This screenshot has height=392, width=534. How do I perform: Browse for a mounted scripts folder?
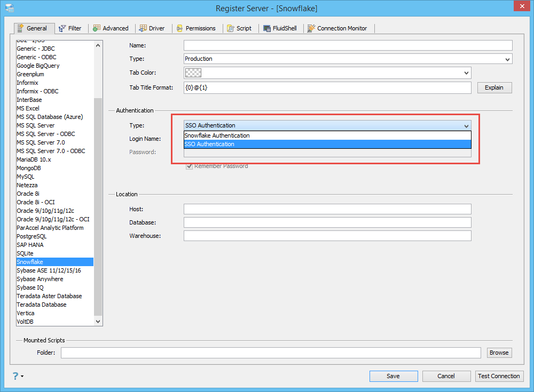click(x=499, y=353)
